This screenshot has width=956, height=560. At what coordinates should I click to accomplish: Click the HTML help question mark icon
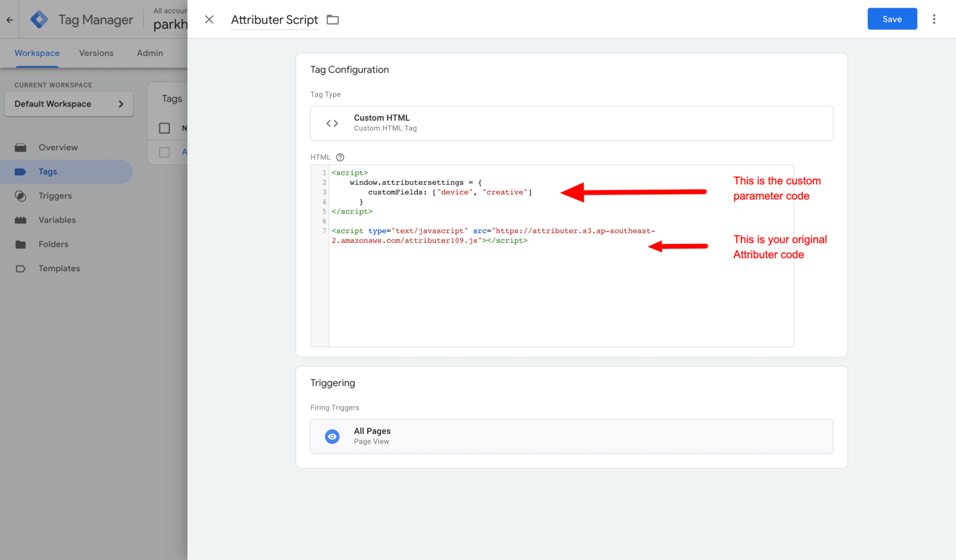340,157
